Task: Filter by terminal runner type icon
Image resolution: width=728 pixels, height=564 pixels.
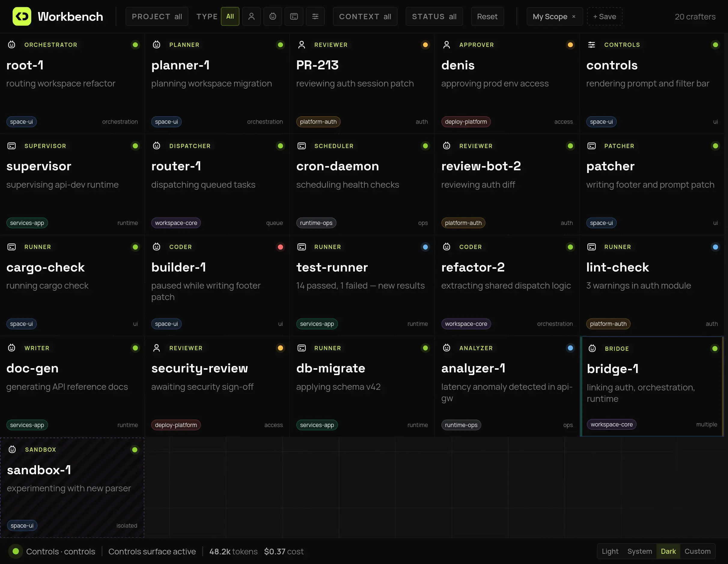Action: (294, 16)
